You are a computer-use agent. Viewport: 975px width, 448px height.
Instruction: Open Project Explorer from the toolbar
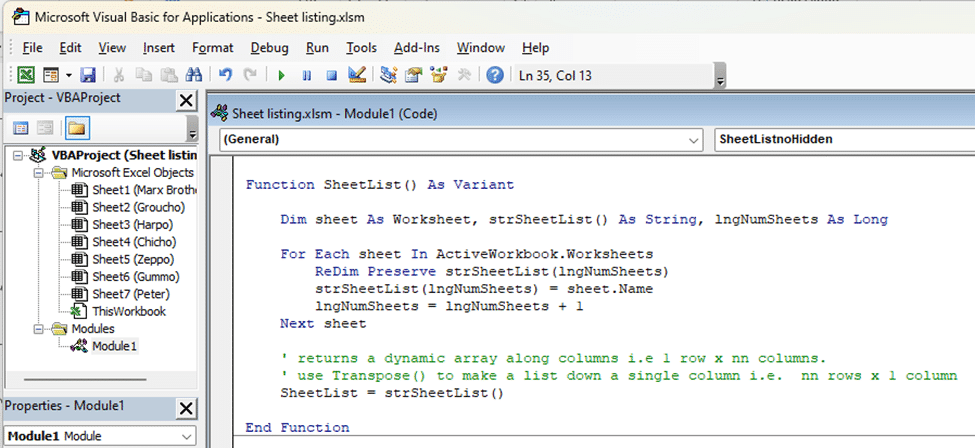(x=389, y=75)
